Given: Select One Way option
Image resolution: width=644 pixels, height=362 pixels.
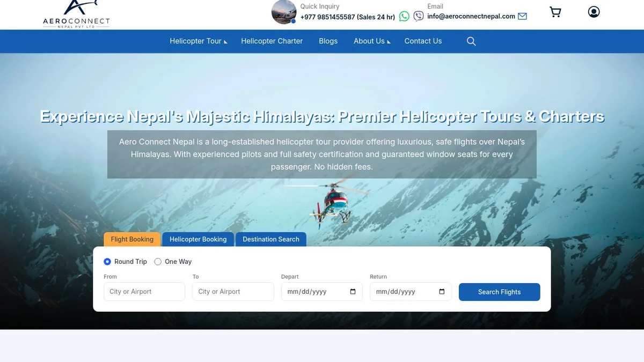Looking at the screenshot, I should point(158,262).
